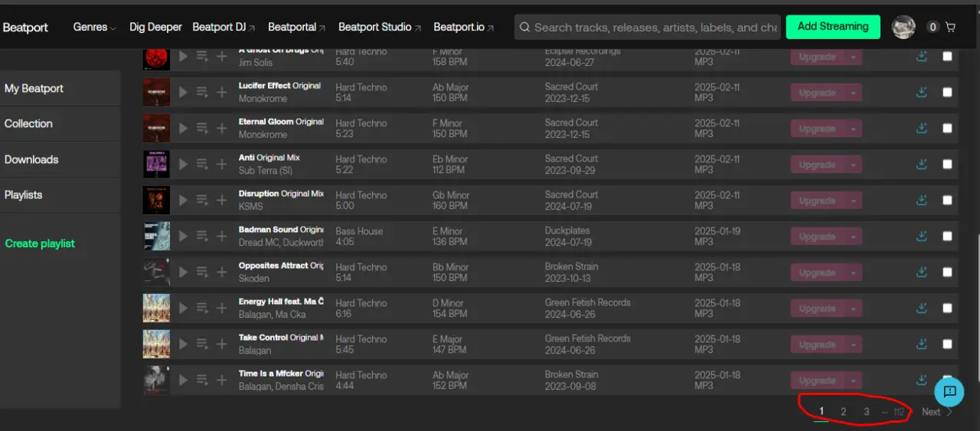The width and height of the screenshot is (980, 431).
Task: Play the Lucifer Effect track
Action: coord(183,92)
